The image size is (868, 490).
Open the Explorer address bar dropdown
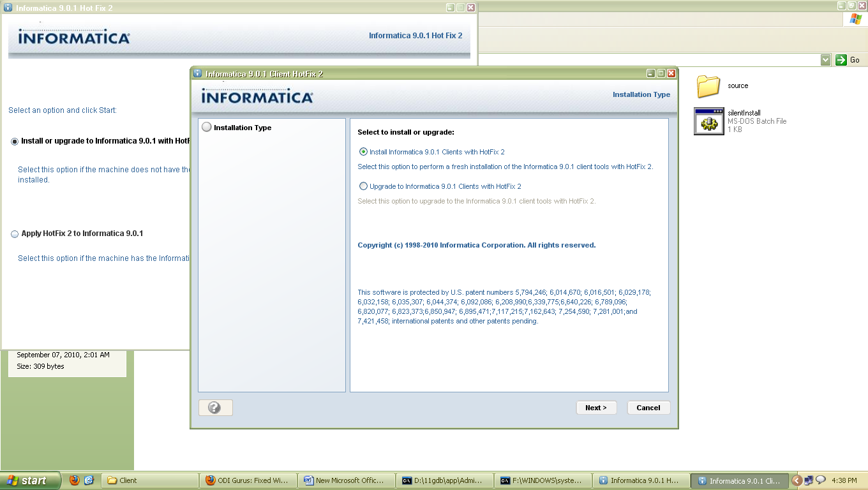(x=825, y=60)
